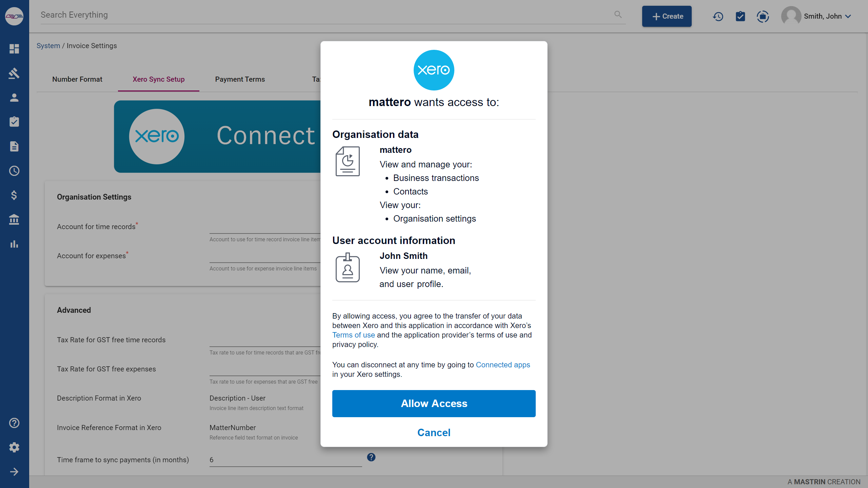Viewport: 868px width, 488px height.
Task: Click the Xero logo icon in dialog
Action: pos(434,70)
